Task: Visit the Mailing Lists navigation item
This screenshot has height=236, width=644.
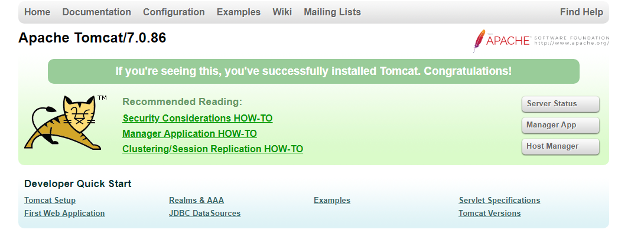Action: 332,12
